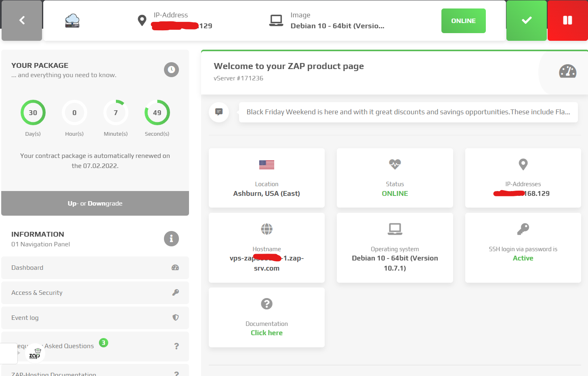This screenshot has width=588, height=376.
Task: Click the hostname text in Hostname card
Action: pos(267,263)
